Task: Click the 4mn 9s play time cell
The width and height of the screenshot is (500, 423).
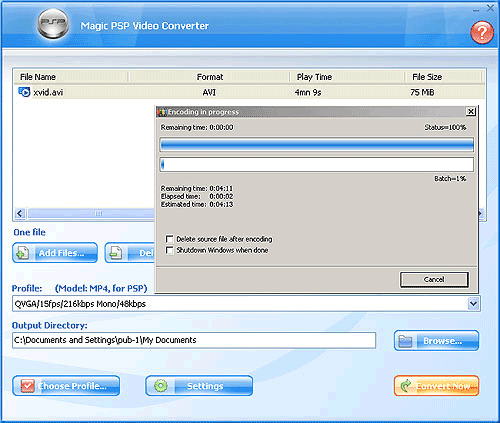Action: tap(308, 92)
